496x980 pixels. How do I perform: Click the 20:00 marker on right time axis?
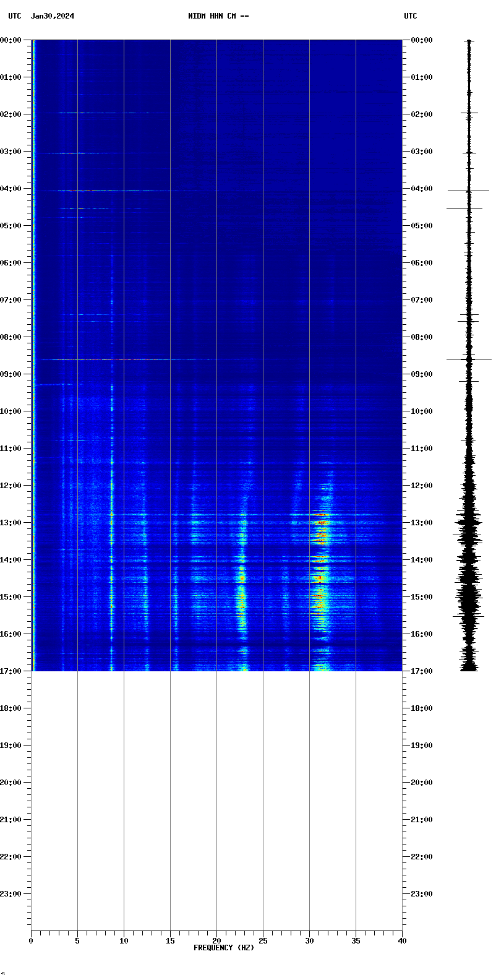[421, 783]
